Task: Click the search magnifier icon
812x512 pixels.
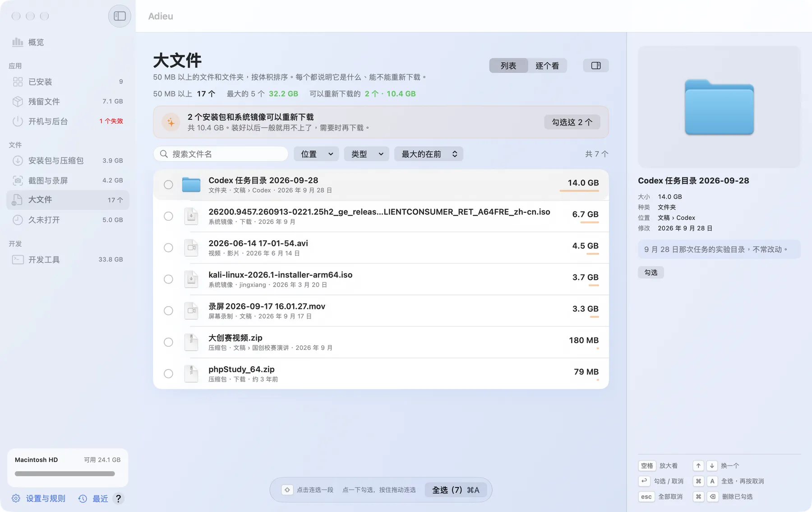Action: point(164,154)
